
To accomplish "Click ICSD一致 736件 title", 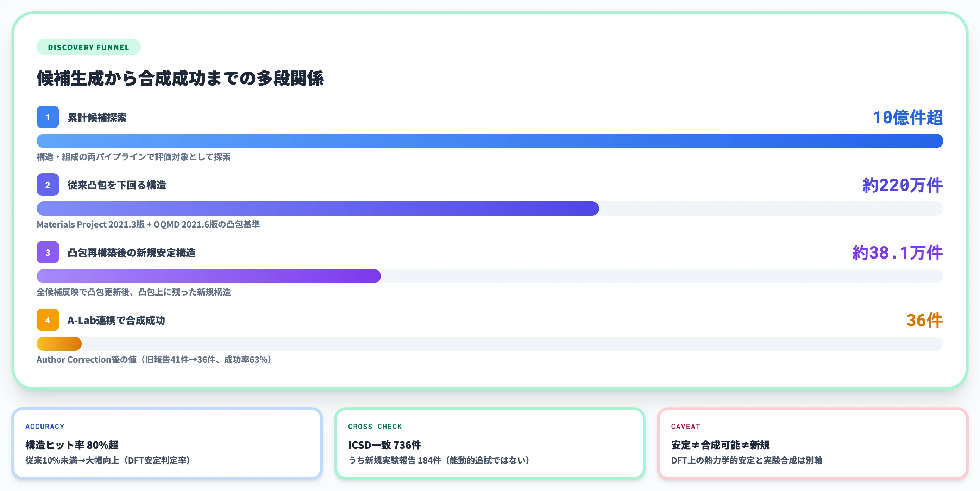I will (385, 445).
